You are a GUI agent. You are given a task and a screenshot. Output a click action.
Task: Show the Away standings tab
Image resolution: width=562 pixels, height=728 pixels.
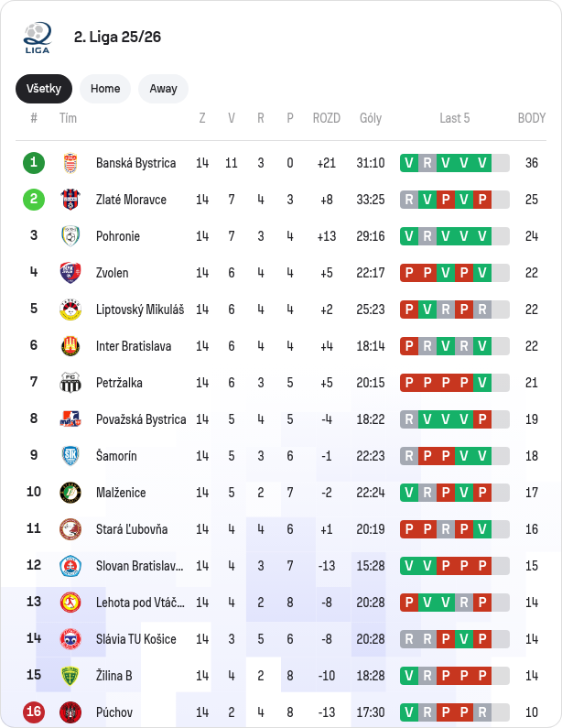[163, 89]
